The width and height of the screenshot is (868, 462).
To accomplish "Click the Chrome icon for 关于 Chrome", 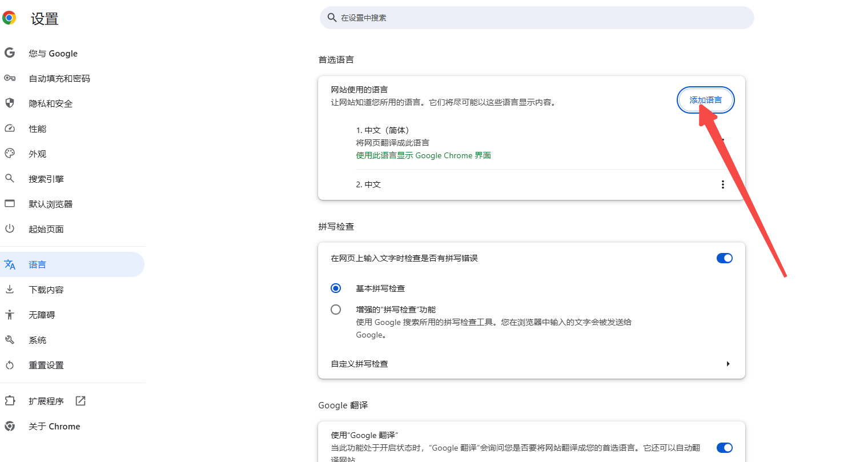I will pos(10,426).
